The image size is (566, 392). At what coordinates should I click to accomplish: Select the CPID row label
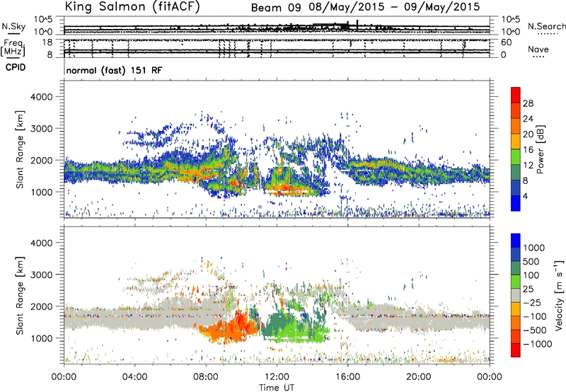[16, 67]
